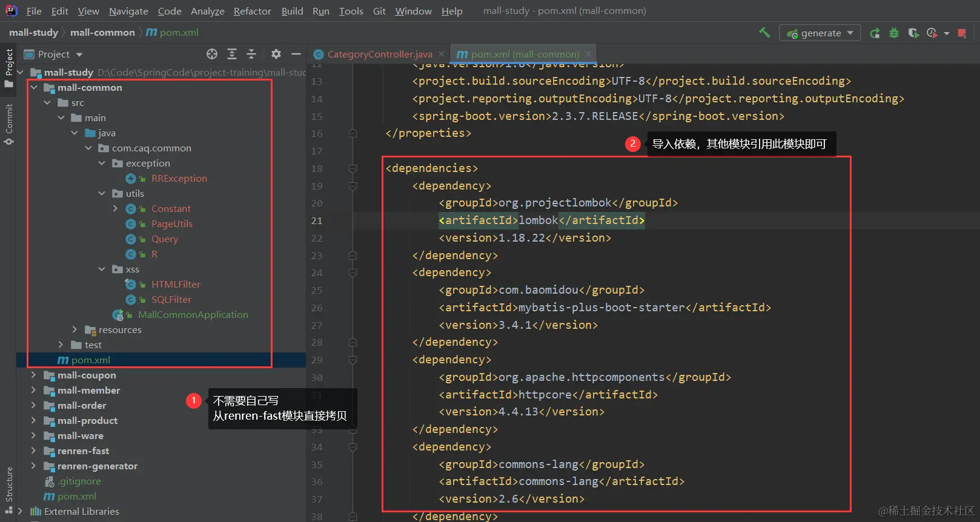Image resolution: width=980 pixels, height=522 pixels.
Task: Collapse the xss package
Action: [102, 269]
